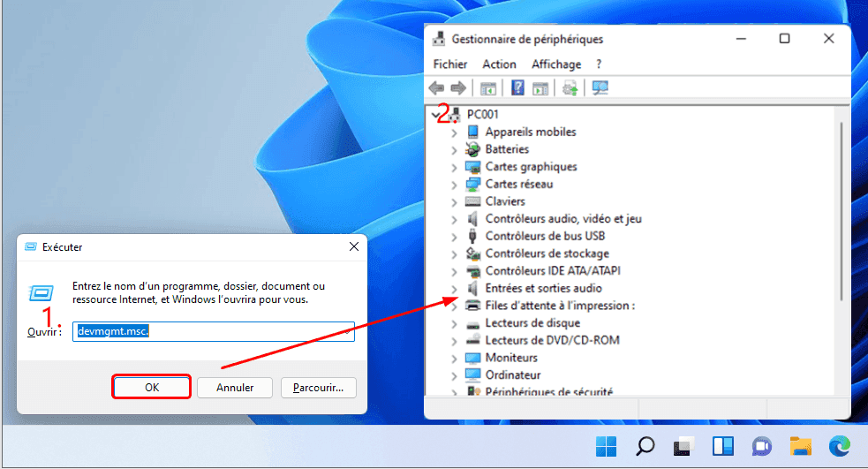Viewport: 868px width, 469px height.
Task: Select the Ordinateur label
Action: coord(513,374)
